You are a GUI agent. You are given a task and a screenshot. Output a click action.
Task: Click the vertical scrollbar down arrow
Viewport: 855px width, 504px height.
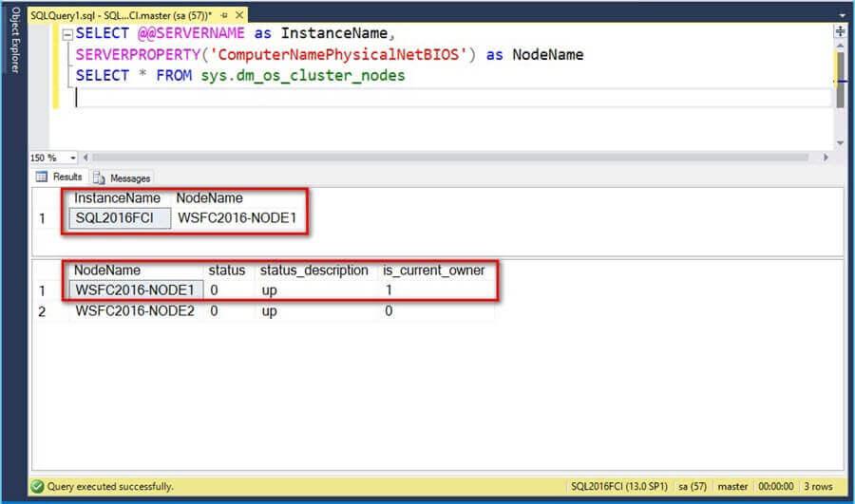[841, 143]
